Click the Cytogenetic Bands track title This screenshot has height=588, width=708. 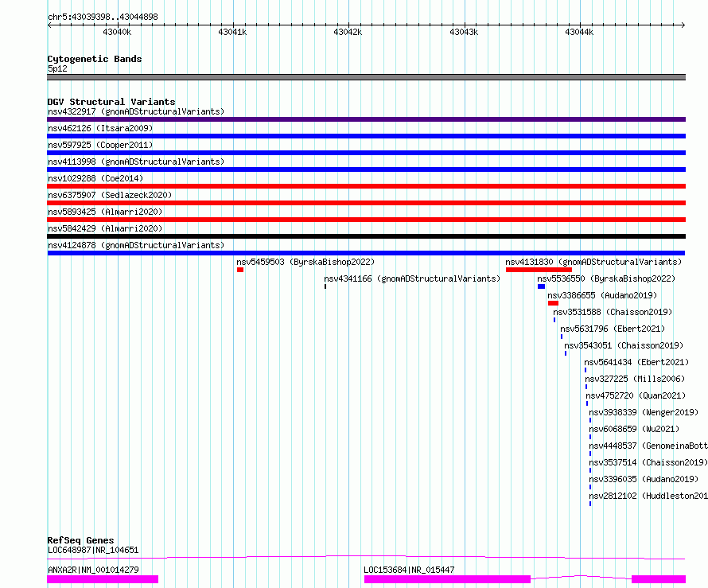pyautogui.click(x=95, y=59)
